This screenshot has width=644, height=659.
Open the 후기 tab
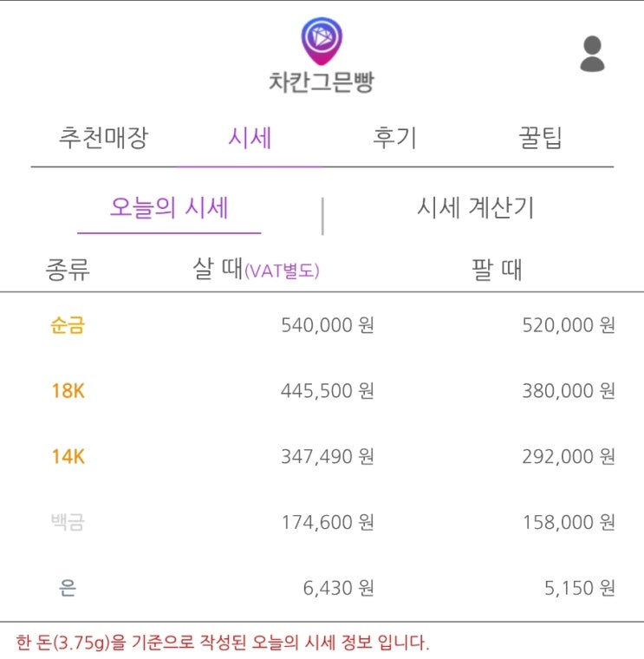pos(394,138)
